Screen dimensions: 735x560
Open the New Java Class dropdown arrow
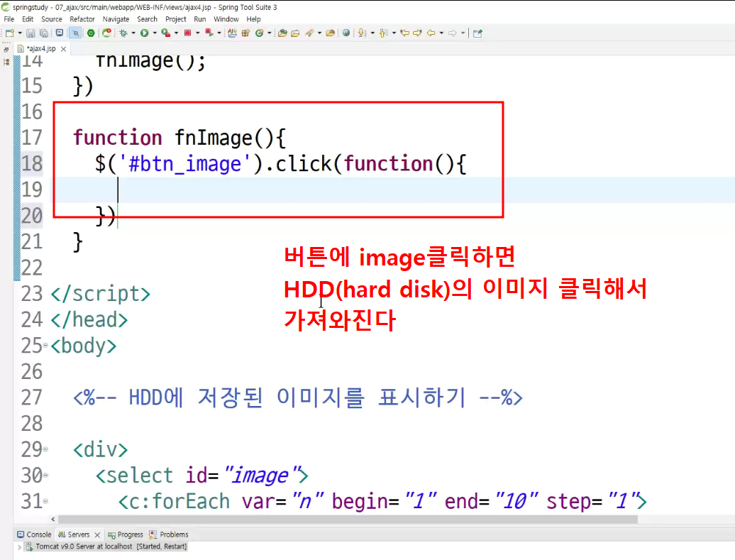(269, 33)
